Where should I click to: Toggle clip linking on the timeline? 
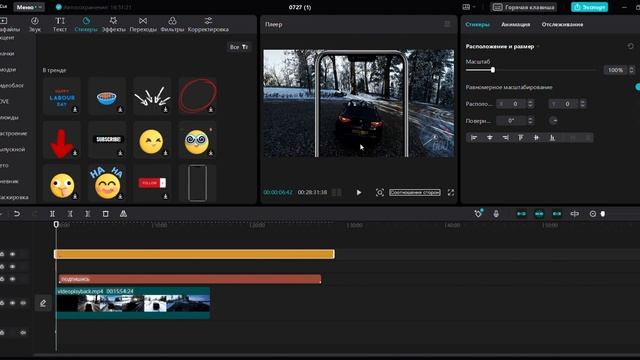557,213
